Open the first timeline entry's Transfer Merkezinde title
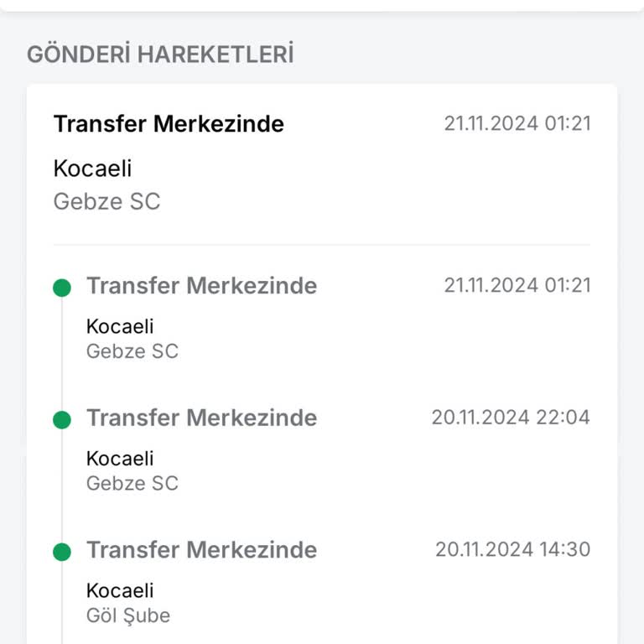The height and width of the screenshot is (644, 644). coord(201,286)
